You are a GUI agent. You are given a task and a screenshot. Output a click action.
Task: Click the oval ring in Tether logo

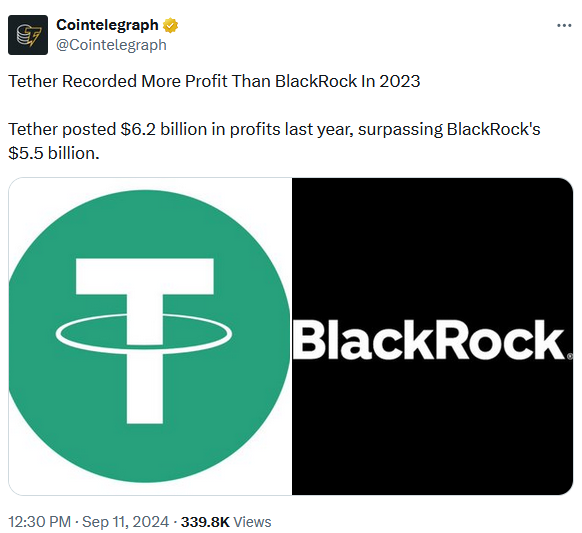tap(144, 334)
